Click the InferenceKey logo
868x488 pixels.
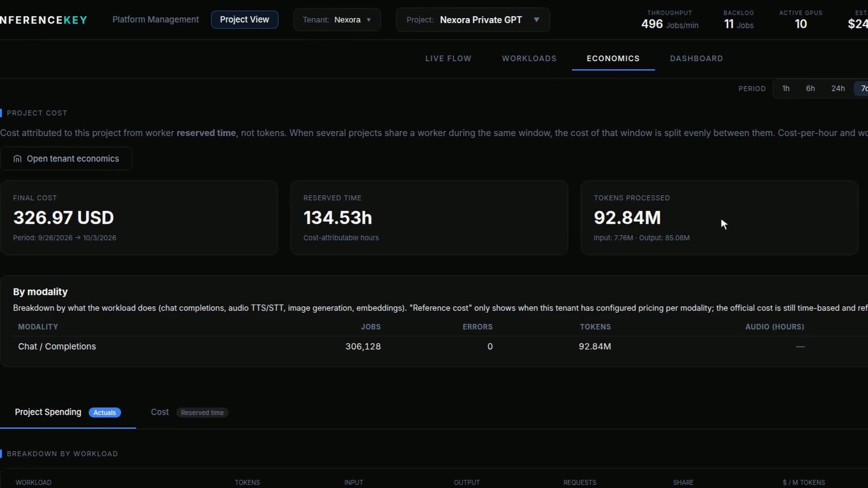pyautogui.click(x=43, y=20)
